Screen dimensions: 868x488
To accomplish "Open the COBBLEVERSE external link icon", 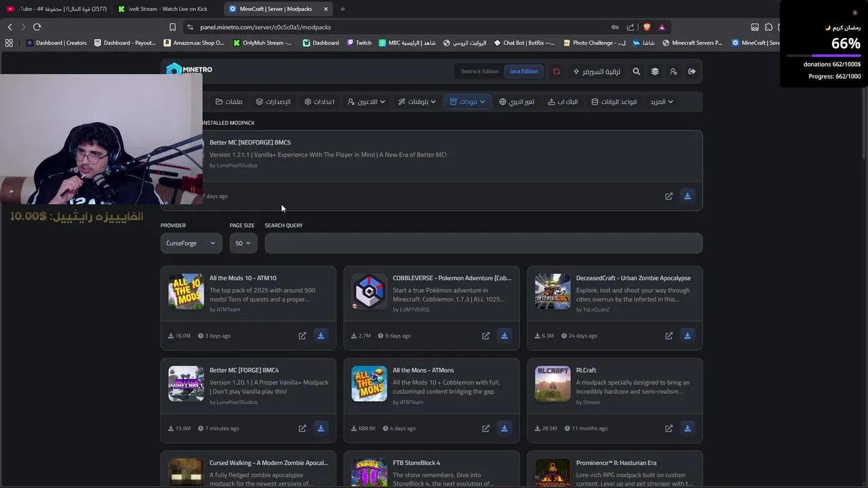I will (486, 335).
